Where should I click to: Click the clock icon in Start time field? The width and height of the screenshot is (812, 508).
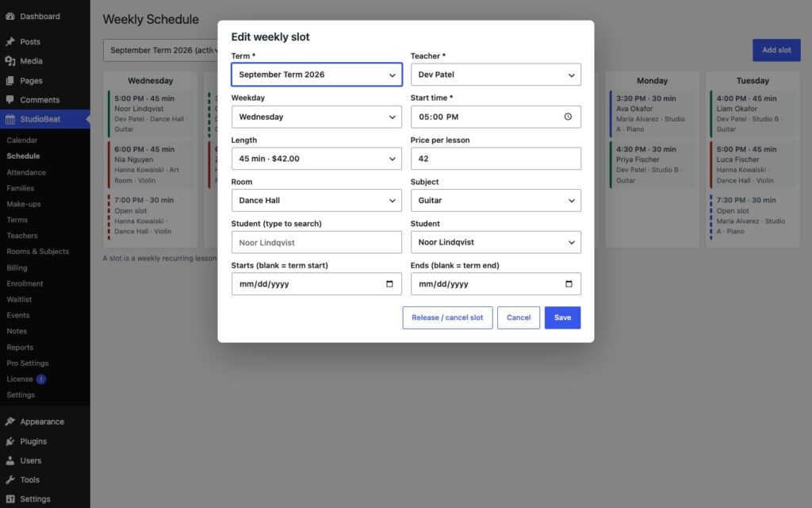tap(568, 117)
